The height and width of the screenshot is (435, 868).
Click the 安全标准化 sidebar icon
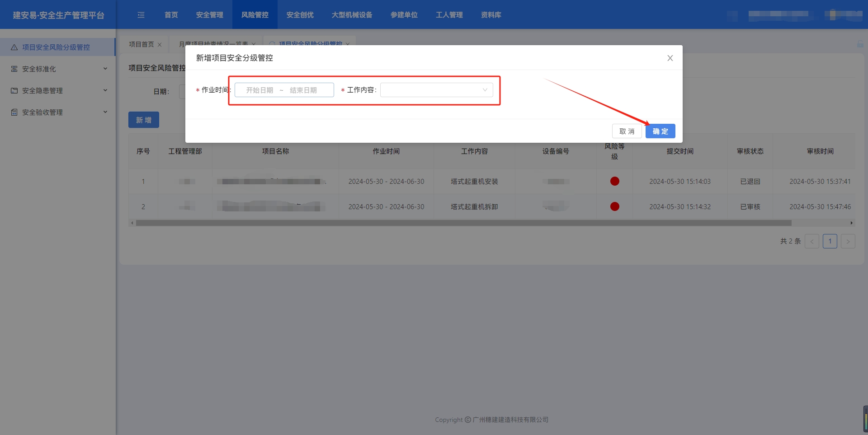(x=14, y=69)
